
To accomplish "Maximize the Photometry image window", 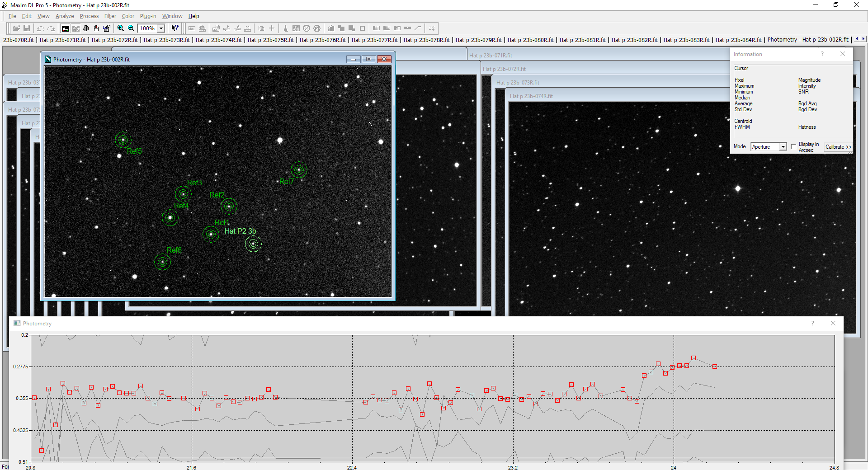I will click(x=368, y=59).
